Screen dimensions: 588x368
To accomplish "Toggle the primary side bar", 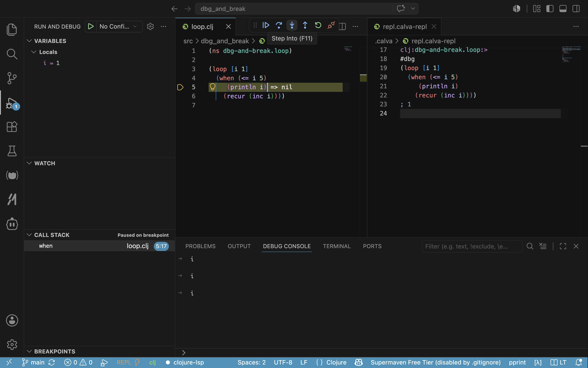I will tap(550, 9).
